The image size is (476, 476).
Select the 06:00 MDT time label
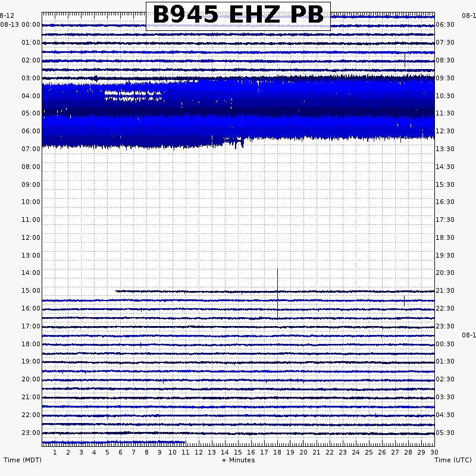(x=31, y=131)
